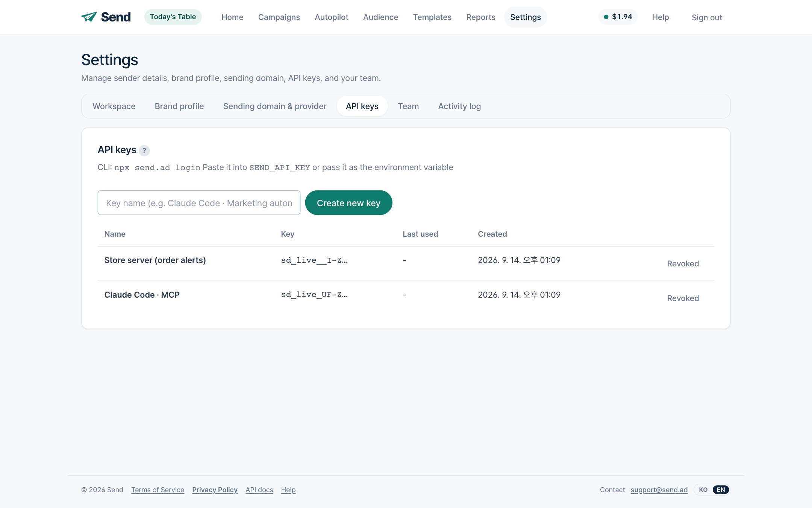Image resolution: width=812 pixels, height=508 pixels.
Task: Select the API keys tab
Action: pyautogui.click(x=362, y=106)
